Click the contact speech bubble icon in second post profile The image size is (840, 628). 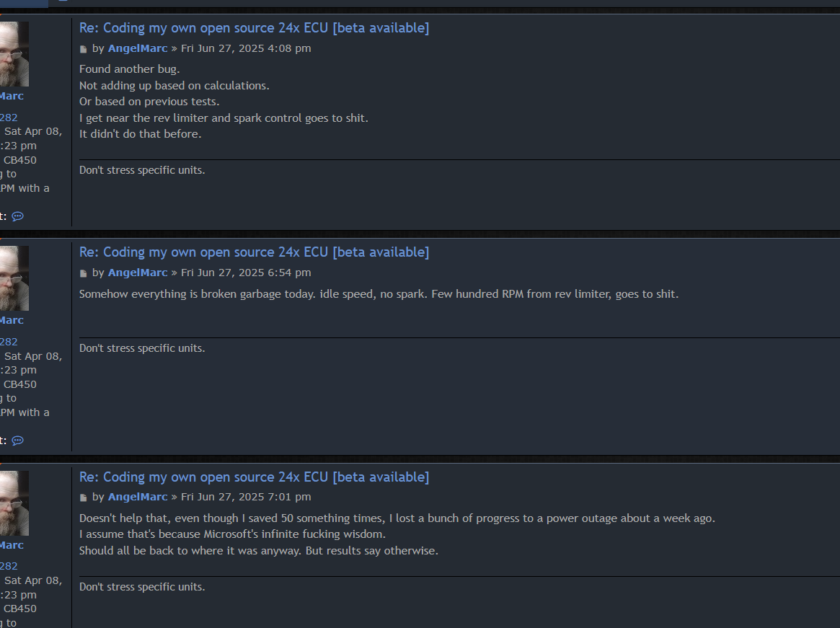coord(18,441)
